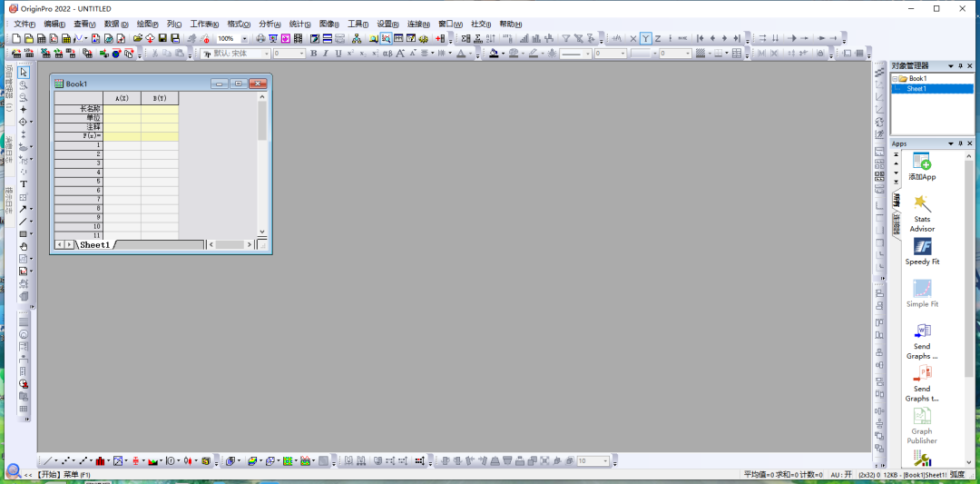This screenshot has height=484, width=980.
Task: Select Sheet1 in the 对象管理器 tree
Action: click(916, 89)
